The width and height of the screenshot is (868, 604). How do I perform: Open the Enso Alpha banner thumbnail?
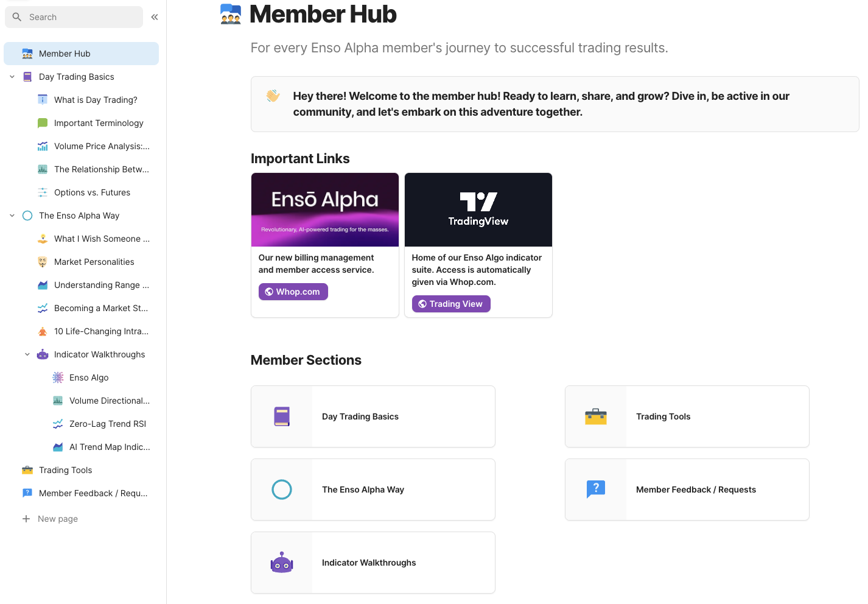coord(325,210)
